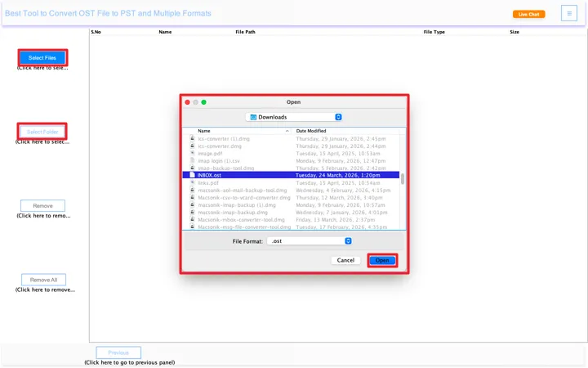Click the Select Folder button

tap(42, 132)
